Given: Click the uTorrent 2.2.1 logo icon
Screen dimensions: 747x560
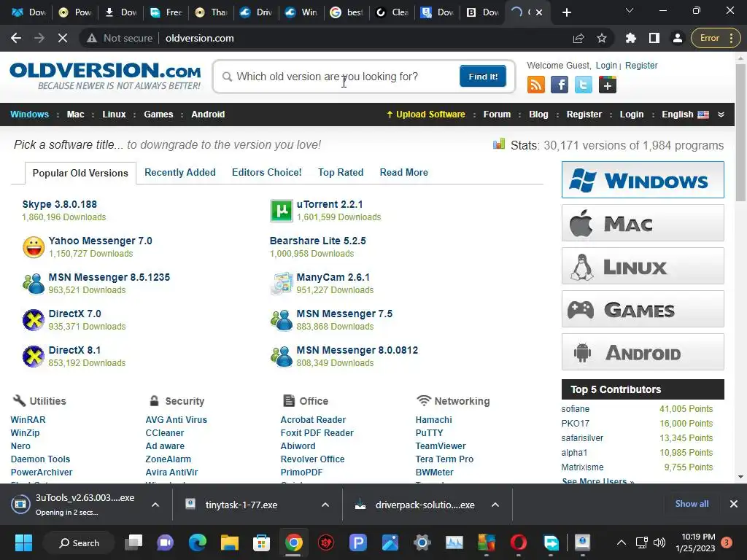Looking at the screenshot, I should pyautogui.click(x=282, y=211).
